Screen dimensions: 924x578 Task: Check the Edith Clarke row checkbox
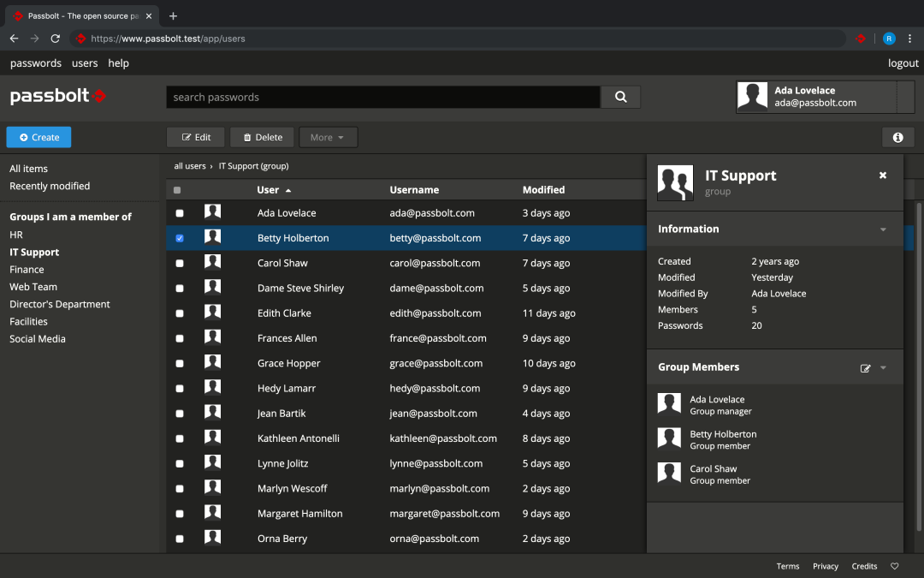click(x=180, y=313)
